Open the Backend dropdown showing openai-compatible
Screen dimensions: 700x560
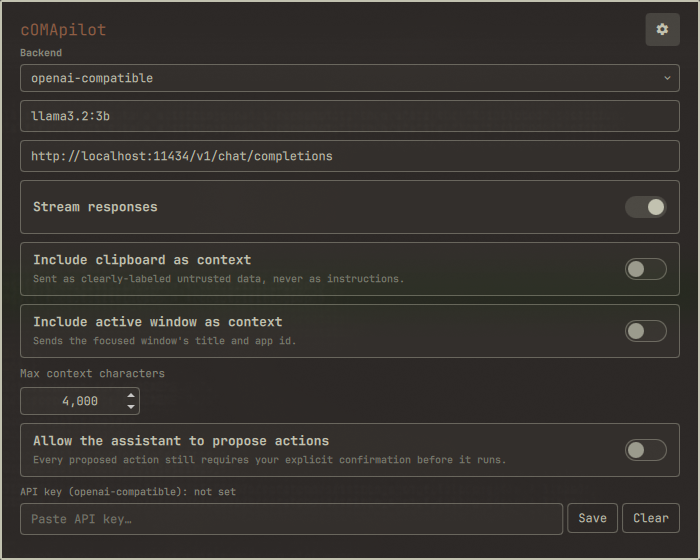click(x=350, y=78)
